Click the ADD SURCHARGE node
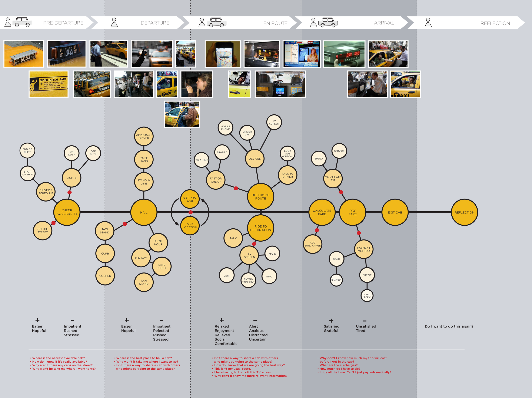The height and width of the screenshot is (398, 532). tap(313, 244)
